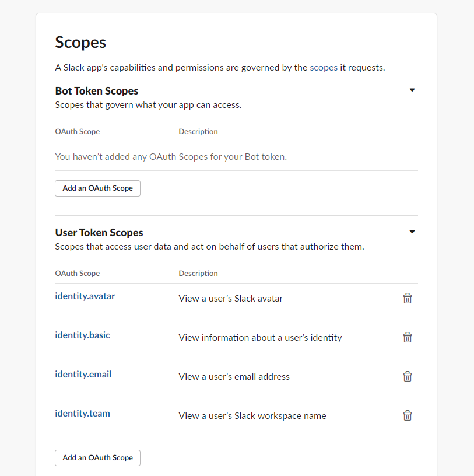Screen dimensions: 474x476
Task: Click the empty Bot token scopes message
Action: click(171, 157)
